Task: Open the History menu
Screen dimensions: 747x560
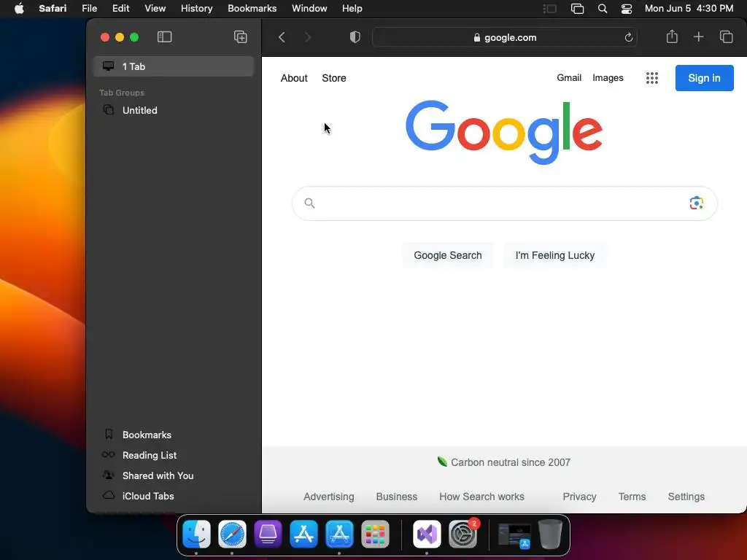Action: tap(196, 9)
